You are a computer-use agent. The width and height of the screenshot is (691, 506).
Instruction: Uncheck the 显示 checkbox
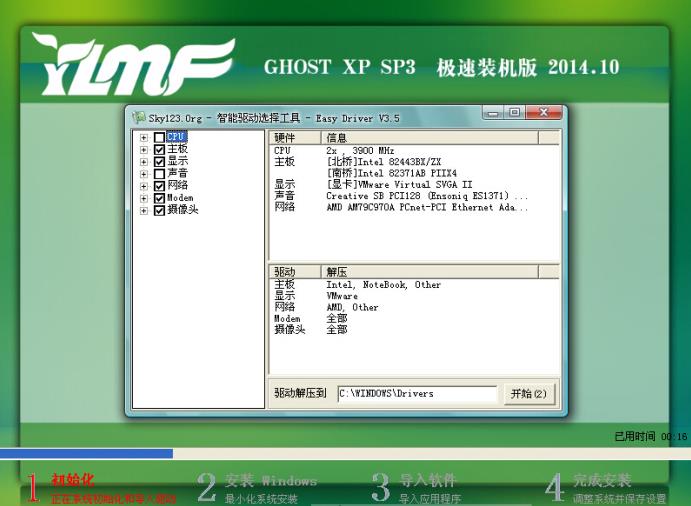point(160,162)
